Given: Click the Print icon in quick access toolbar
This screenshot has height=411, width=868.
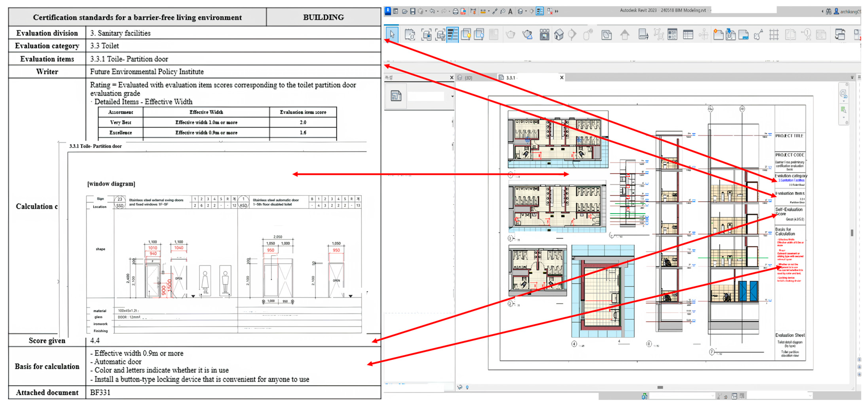Looking at the screenshot, I should coord(456,11).
